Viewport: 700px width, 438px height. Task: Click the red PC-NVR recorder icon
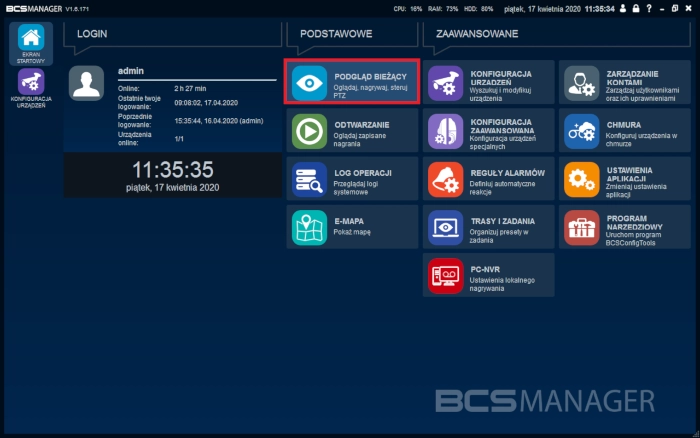tap(446, 276)
